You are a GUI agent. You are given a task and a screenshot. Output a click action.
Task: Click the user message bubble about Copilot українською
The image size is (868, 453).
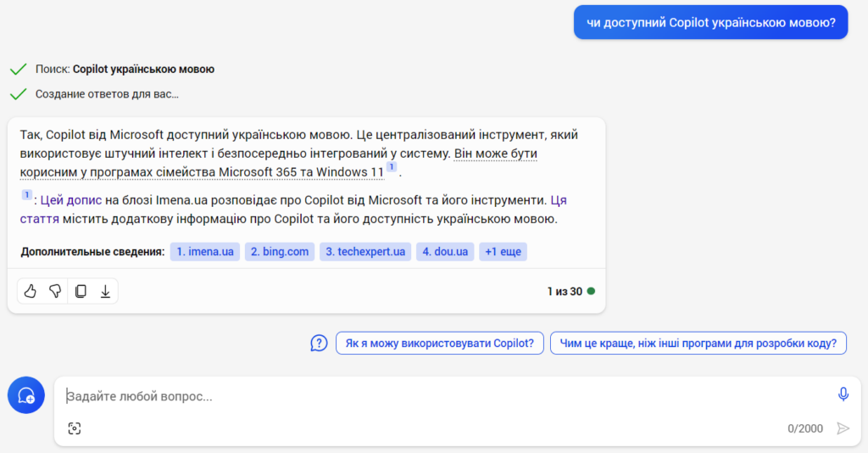point(711,23)
